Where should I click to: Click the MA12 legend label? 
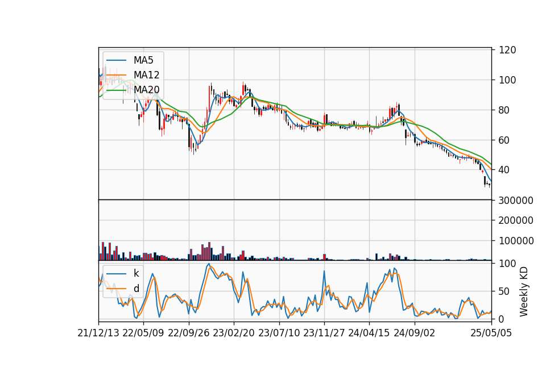146,75
